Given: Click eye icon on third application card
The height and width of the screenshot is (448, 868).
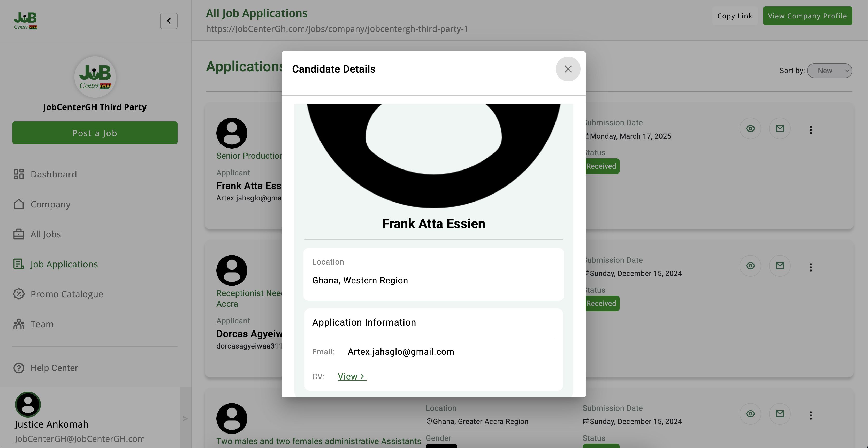Looking at the screenshot, I should (x=750, y=414).
